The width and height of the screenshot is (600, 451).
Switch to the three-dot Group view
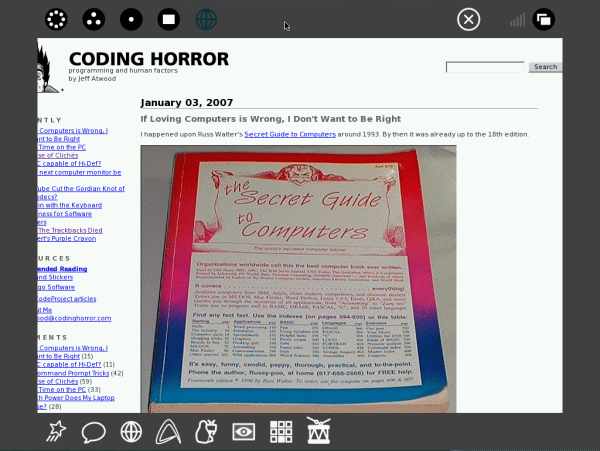[94, 19]
